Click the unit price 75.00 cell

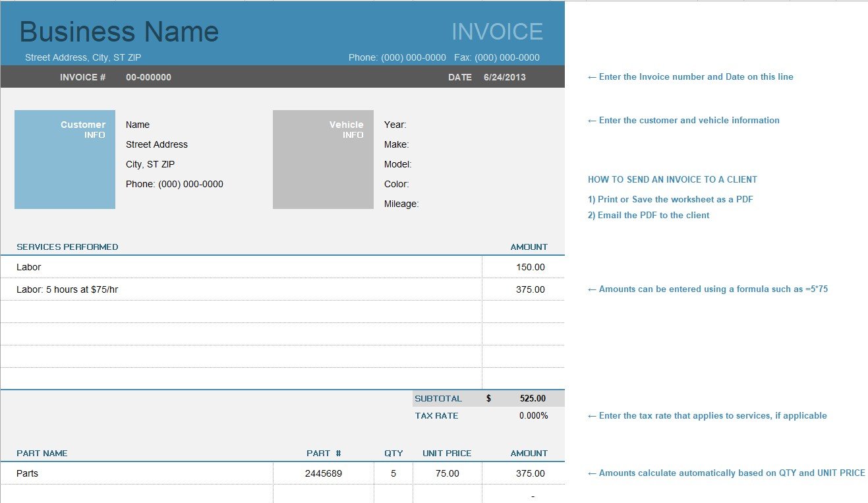(x=448, y=473)
